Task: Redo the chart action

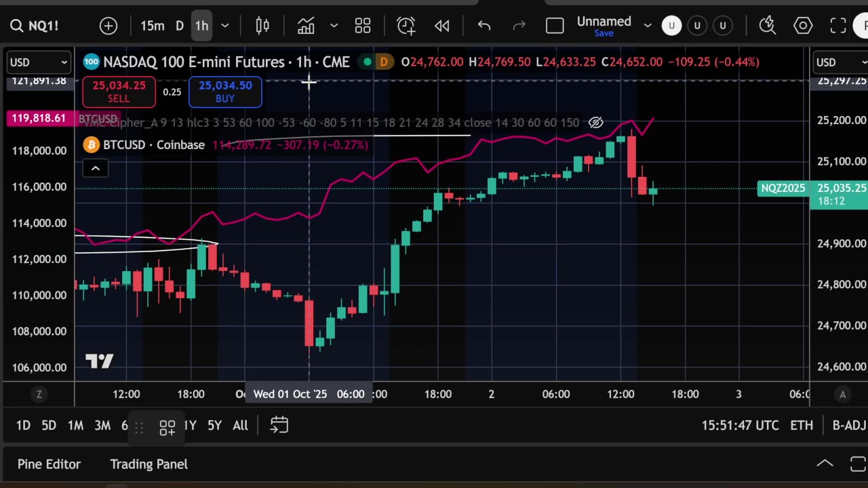Action: (519, 26)
